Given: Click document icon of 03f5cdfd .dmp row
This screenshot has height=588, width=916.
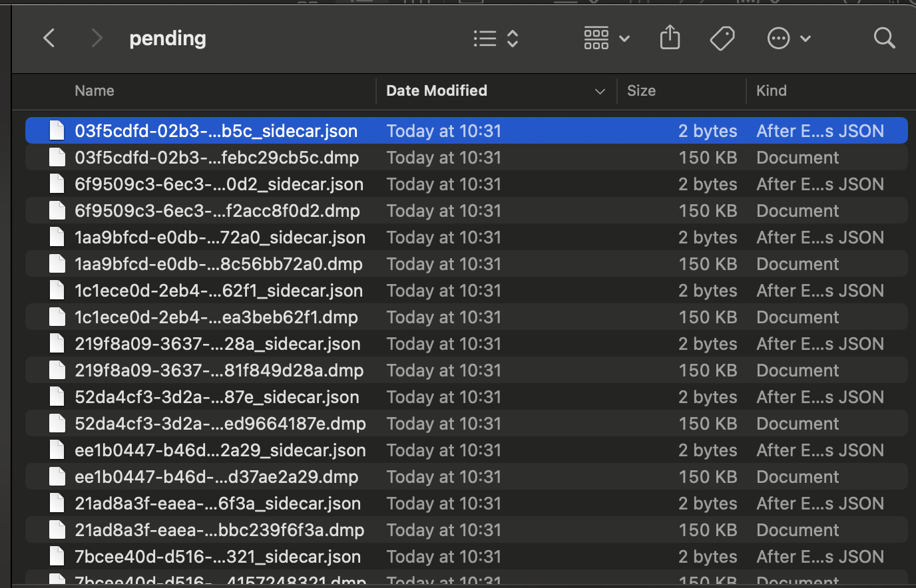Looking at the screenshot, I should point(57,157).
